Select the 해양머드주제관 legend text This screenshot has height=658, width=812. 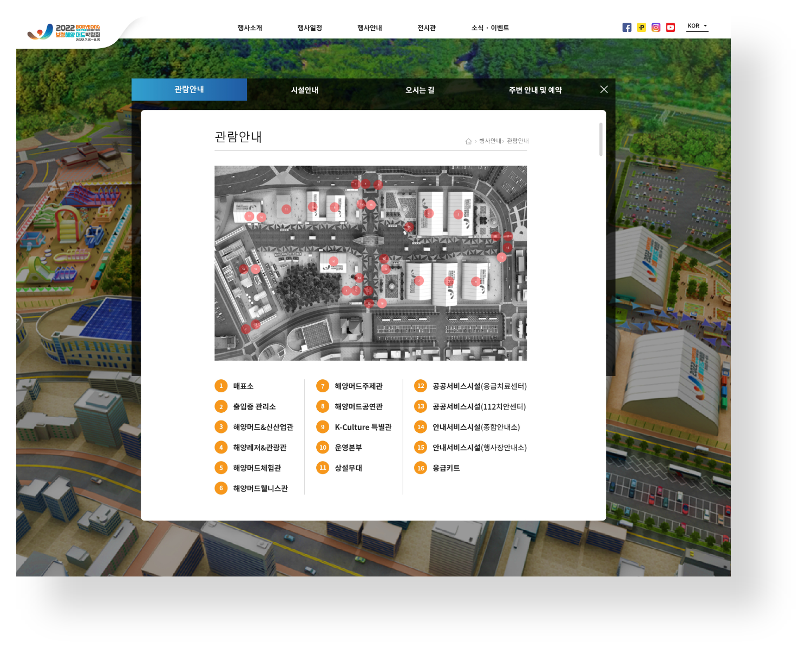[358, 386]
